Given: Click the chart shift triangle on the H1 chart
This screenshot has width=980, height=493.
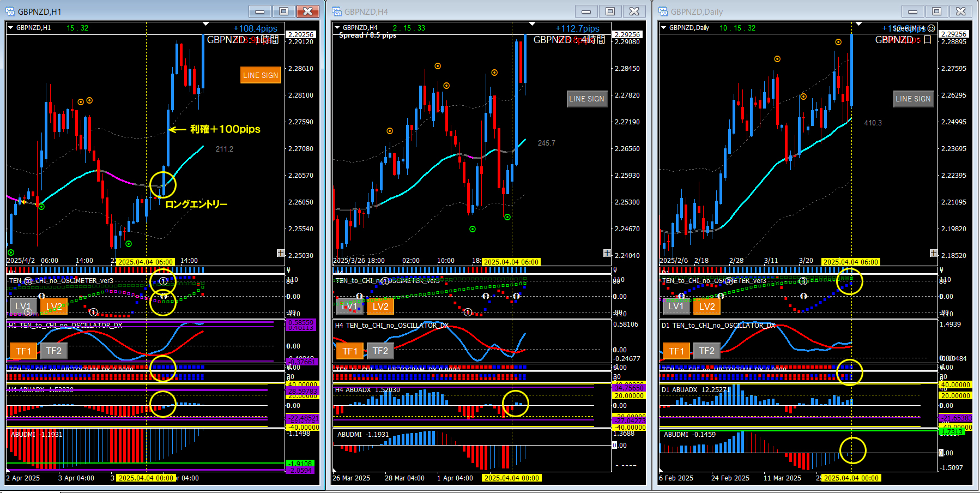Looking at the screenshot, I should click(x=205, y=24).
